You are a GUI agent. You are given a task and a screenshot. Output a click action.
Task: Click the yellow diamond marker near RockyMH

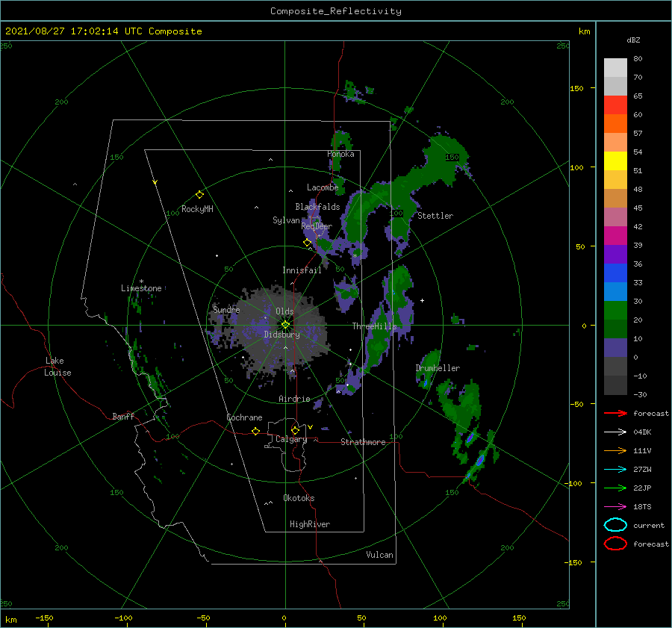point(199,195)
